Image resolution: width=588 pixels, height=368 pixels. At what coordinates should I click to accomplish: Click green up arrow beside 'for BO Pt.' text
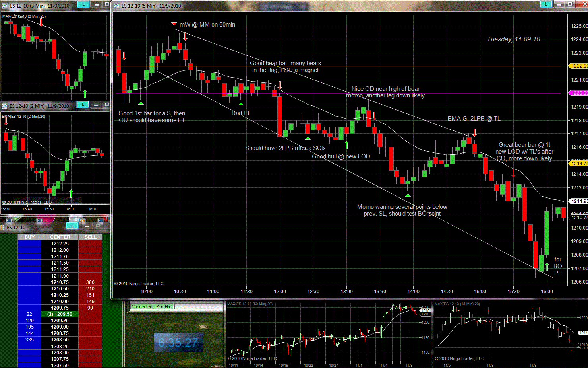(547, 266)
